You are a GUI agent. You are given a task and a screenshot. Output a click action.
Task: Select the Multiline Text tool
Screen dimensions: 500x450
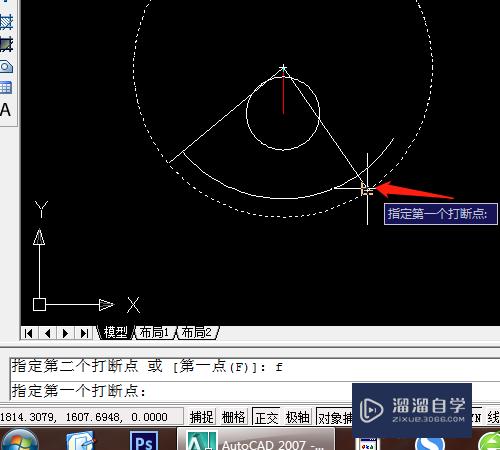[5, 110]
